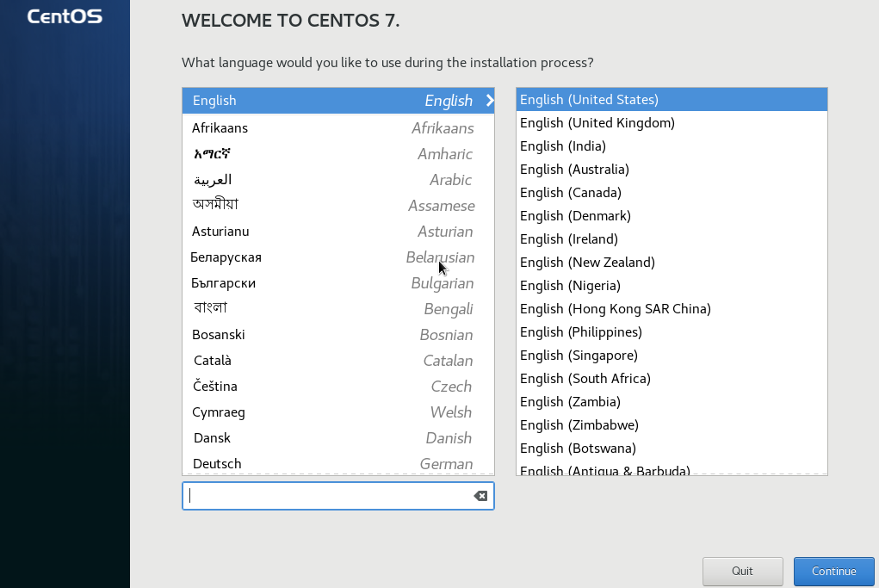Choose English (Zimbabwe) locale
Image resolution: width=879 pixels, height=588 pixels.
(x=672, y=425)
